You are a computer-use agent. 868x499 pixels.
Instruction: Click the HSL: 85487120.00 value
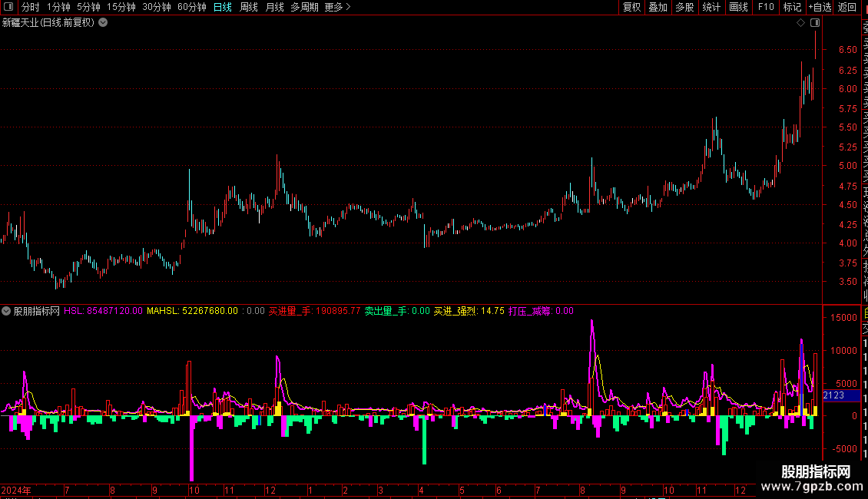point(103,311)
